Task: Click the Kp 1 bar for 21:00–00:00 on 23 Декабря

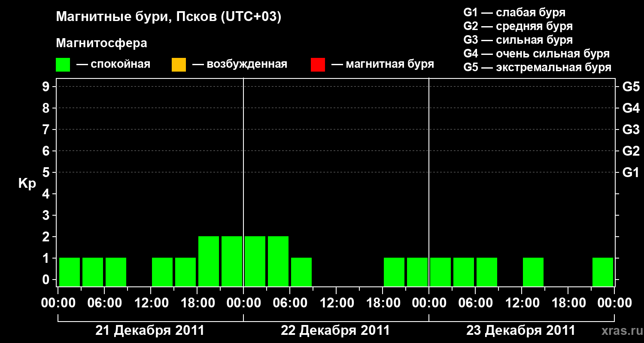Action: coord(603,272)
